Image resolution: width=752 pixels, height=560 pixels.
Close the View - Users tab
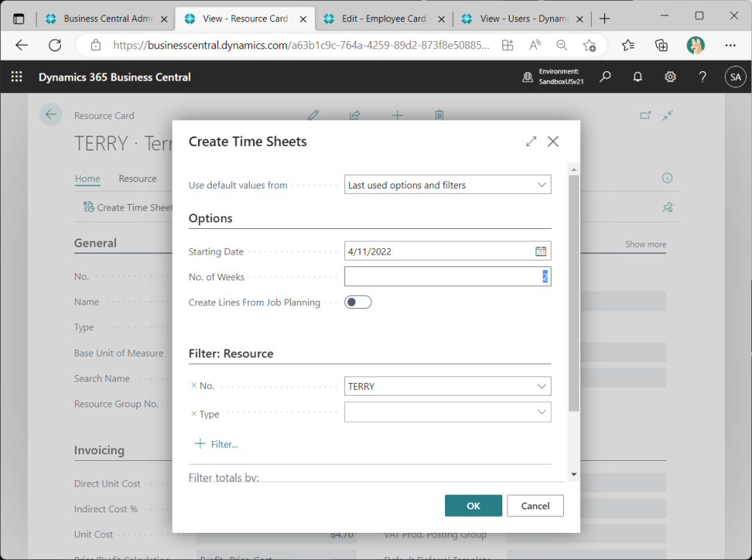coord(579,19)
